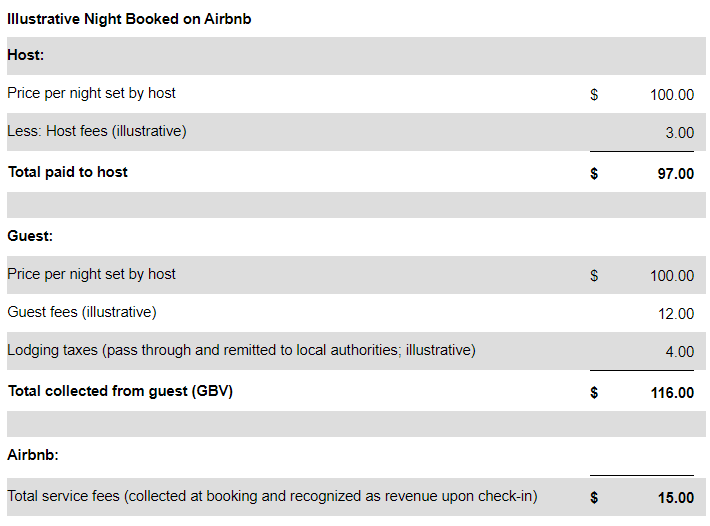
Task: Select the 'Host:' section header
Action: (26, 55)
